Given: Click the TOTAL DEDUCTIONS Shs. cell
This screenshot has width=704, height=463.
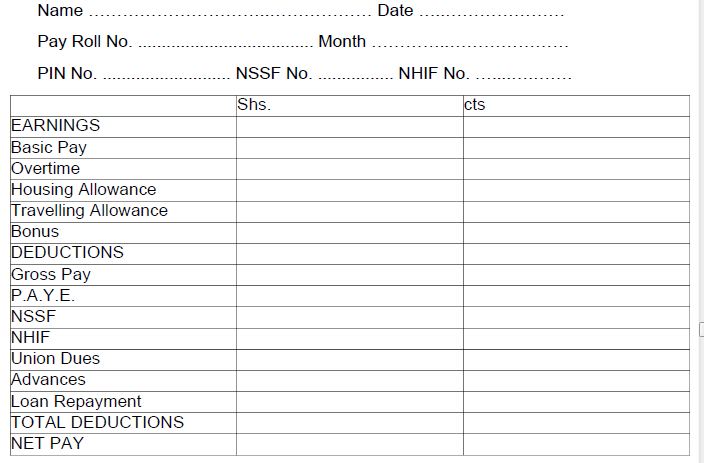Looking at the screenshot, I should click(x=349, y=423).
